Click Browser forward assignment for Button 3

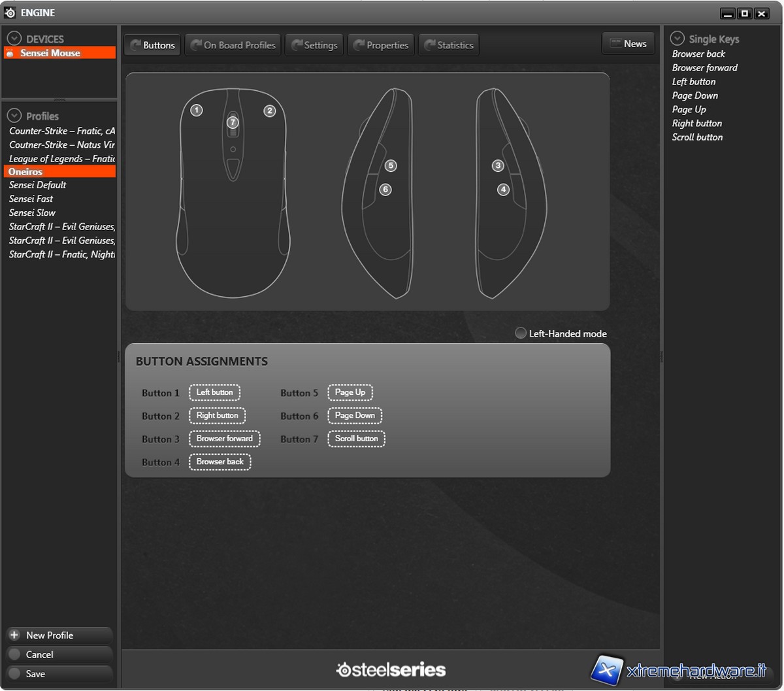224,439
